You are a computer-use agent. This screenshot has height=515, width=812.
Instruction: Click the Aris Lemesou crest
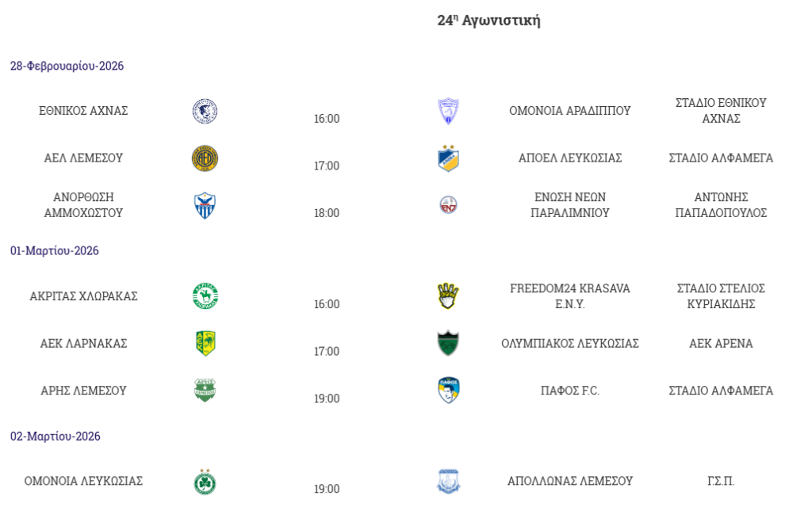tap(205, 391)
